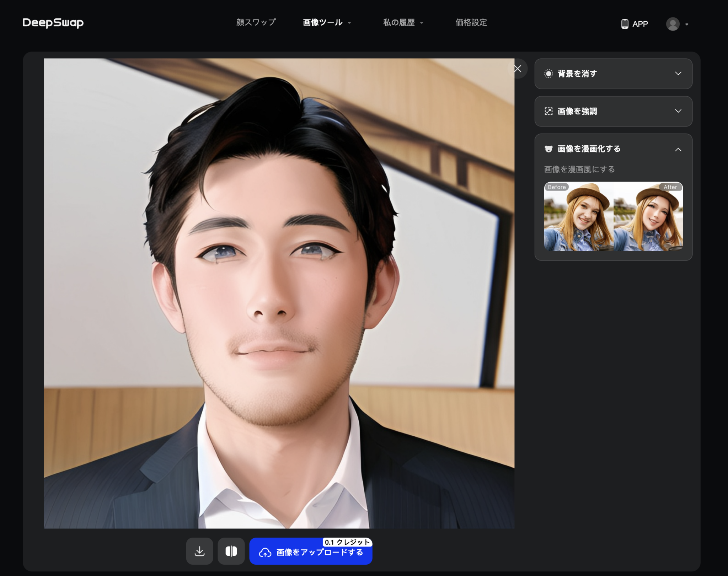
Task: Click the APP mobile phone icon
Action: (x=624, y=23)
